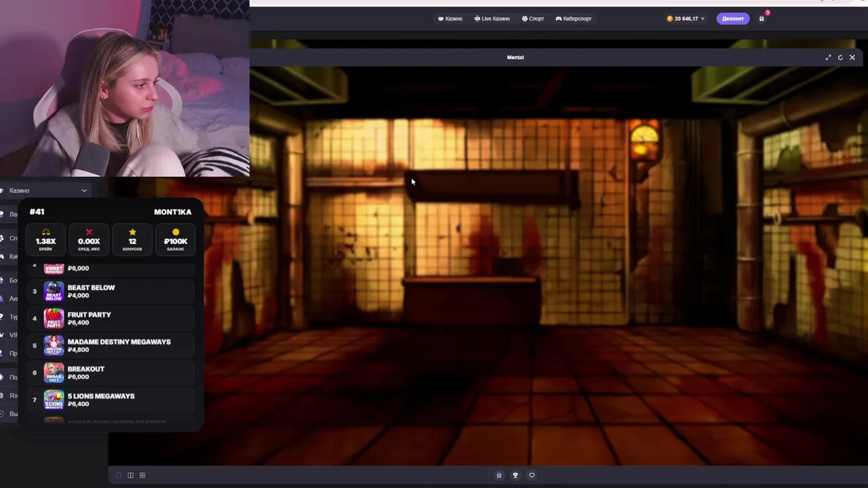868x488 pixels.
Task: Open the Live Казино section
Action: (x=492, y=18)
